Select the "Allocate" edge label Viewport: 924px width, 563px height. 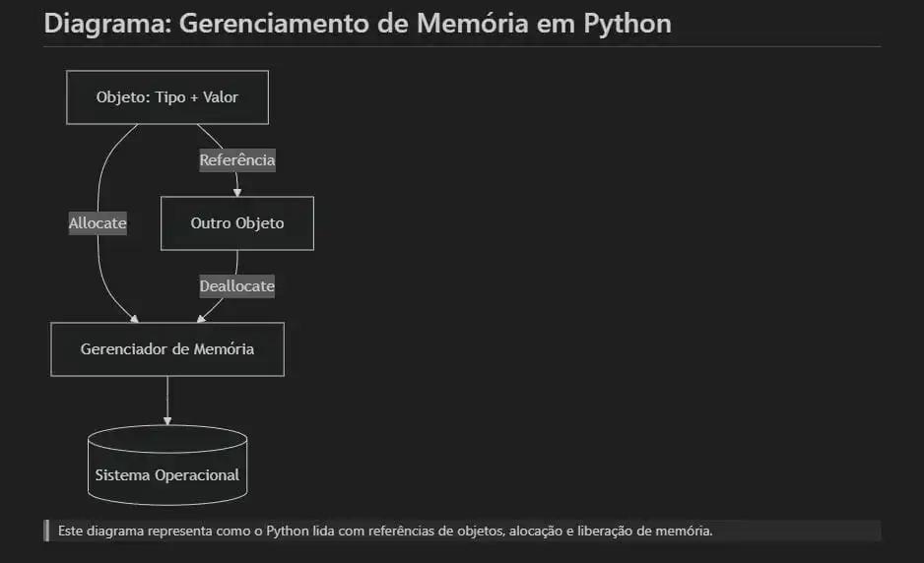click(x=98, y=223)
